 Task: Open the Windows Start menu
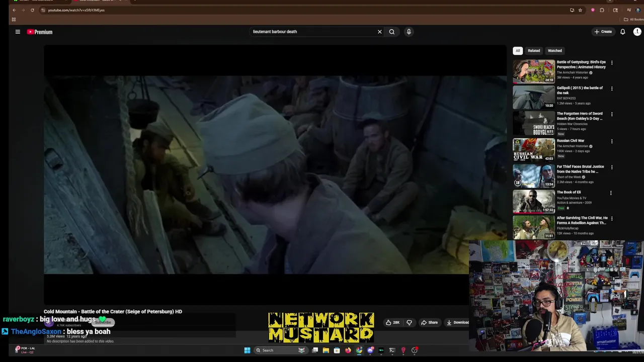click(247, 350)
